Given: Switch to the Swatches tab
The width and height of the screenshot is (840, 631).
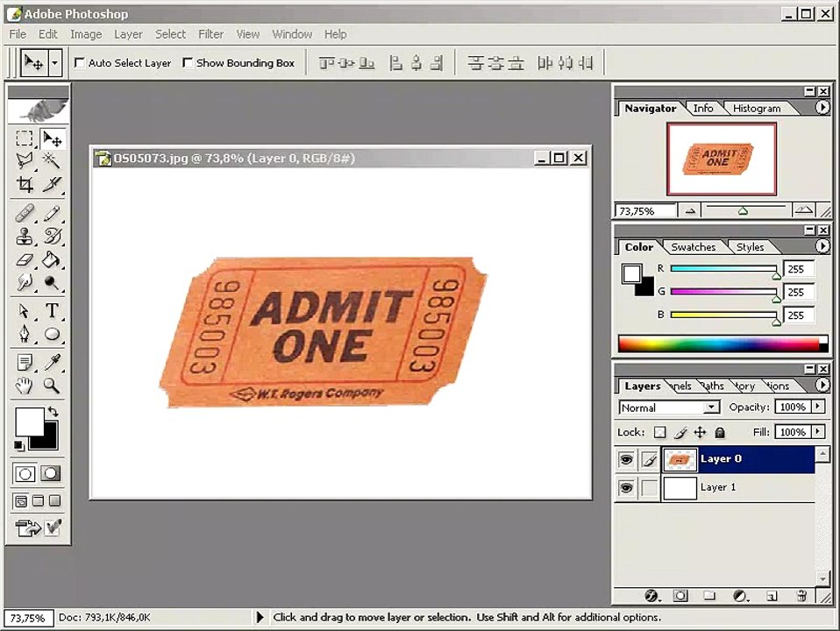Looking at the screenshot, I should coord(694,247).
